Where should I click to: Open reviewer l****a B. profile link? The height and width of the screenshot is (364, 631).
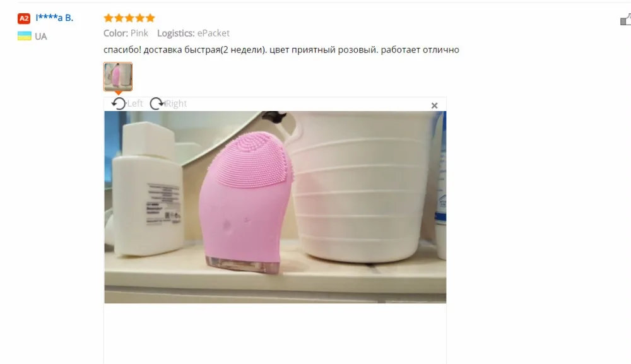pos(54,18)
